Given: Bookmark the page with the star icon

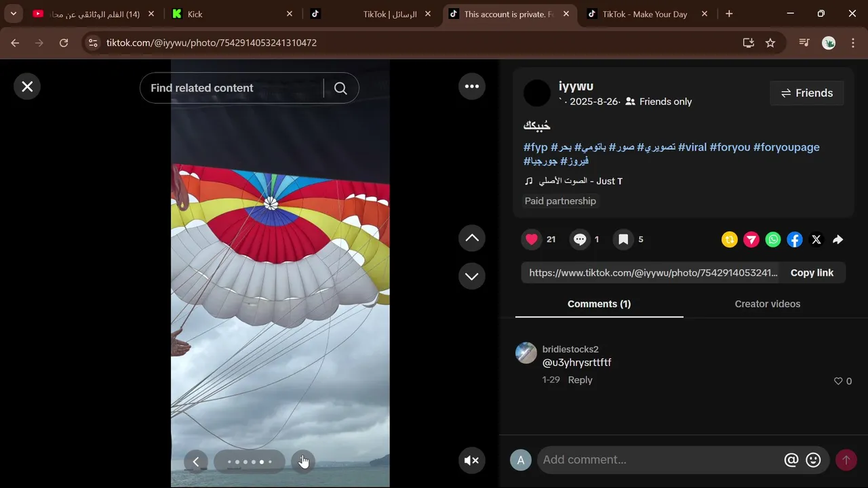Looking at the screenshot, I should [x=770, y=43].
